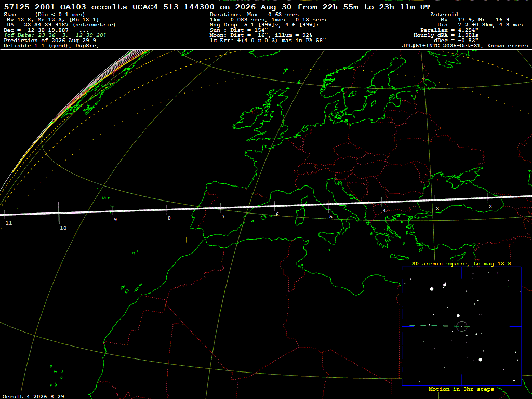Click minute marker 5 near Italy
532x399 pixels.
tap(331, 217)
